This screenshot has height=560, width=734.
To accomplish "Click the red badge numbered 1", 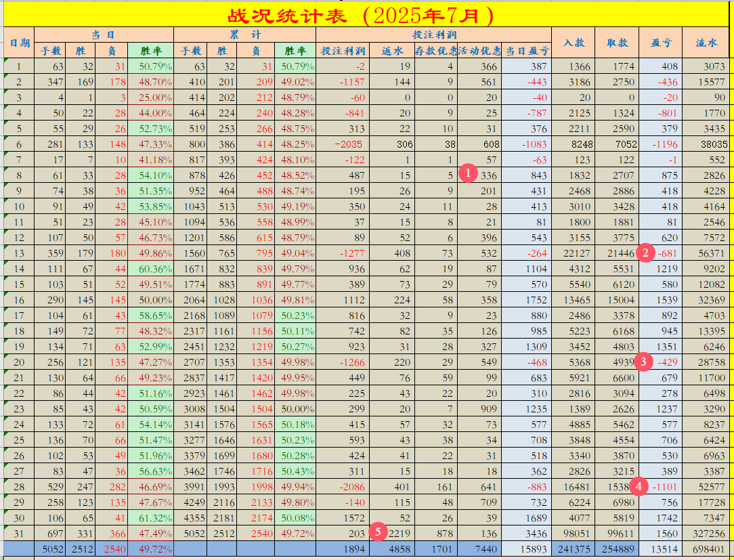I will pyautogui.click(x=468, y=175).
